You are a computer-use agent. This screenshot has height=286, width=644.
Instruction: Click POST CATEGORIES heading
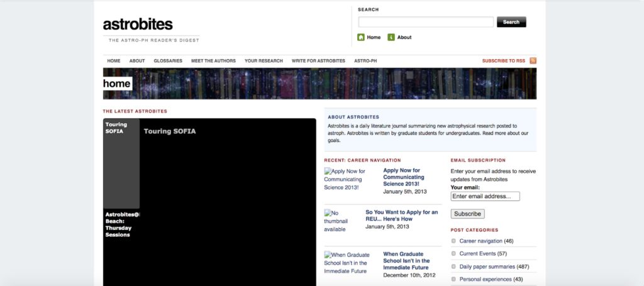[474, 230]
